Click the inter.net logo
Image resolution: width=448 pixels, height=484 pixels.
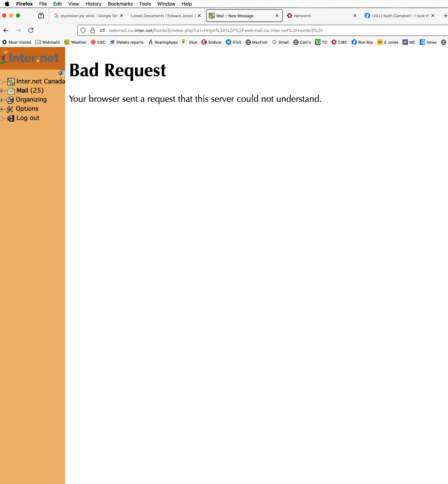point(30,58)
